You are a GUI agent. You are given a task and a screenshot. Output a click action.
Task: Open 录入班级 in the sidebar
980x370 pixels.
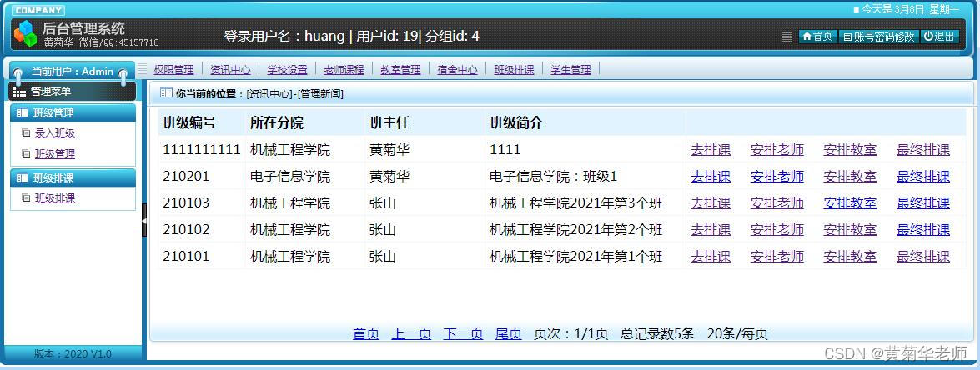point(55,132)
